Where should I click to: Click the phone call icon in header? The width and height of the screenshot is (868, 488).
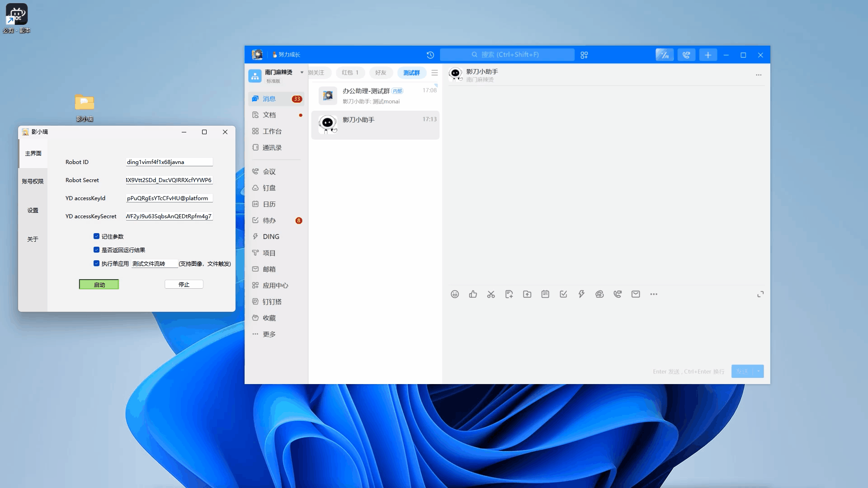tap(686, 55)
